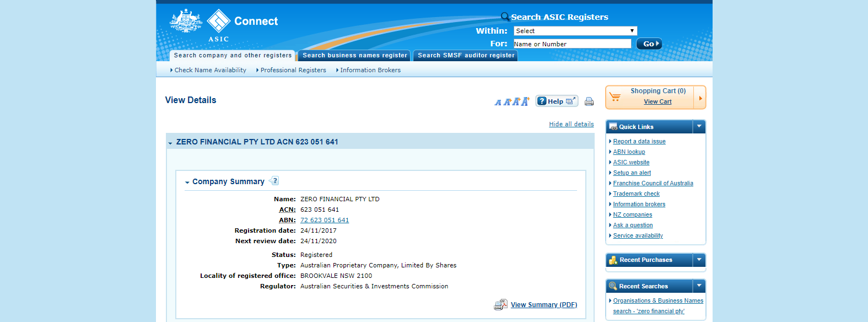Click the ASIC Connect logo
The image size is (868, 322).
(224, 25)
